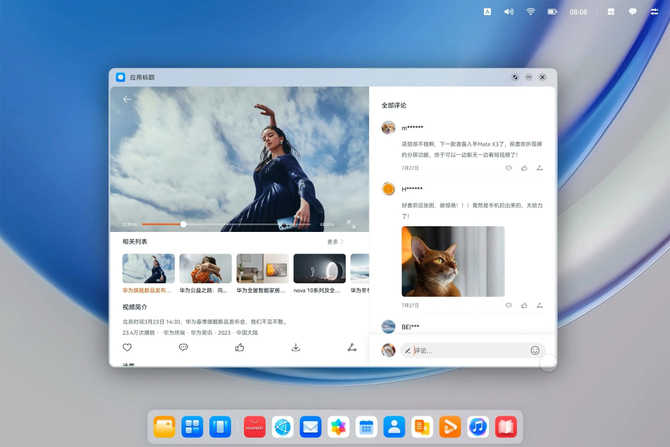Share the m****** comment
The width and height of the screenshot is (670, 447).
[x=540, y=168]
